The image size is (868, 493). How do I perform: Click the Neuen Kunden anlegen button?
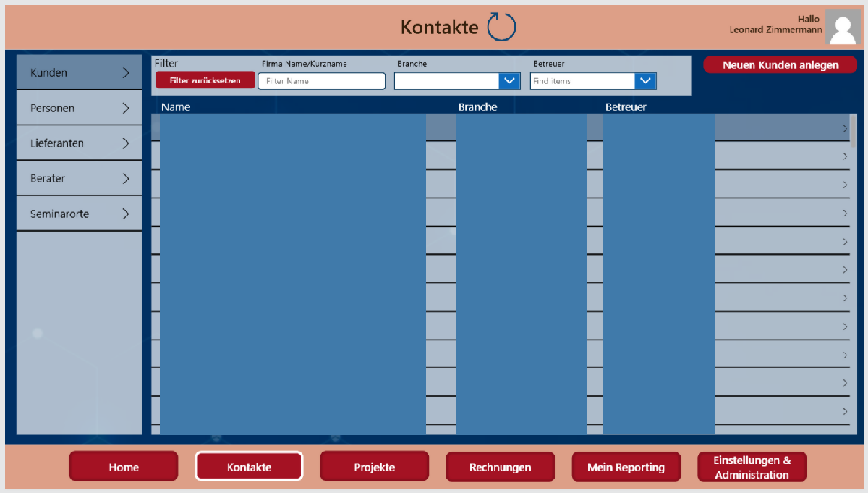tap(780, 64)
